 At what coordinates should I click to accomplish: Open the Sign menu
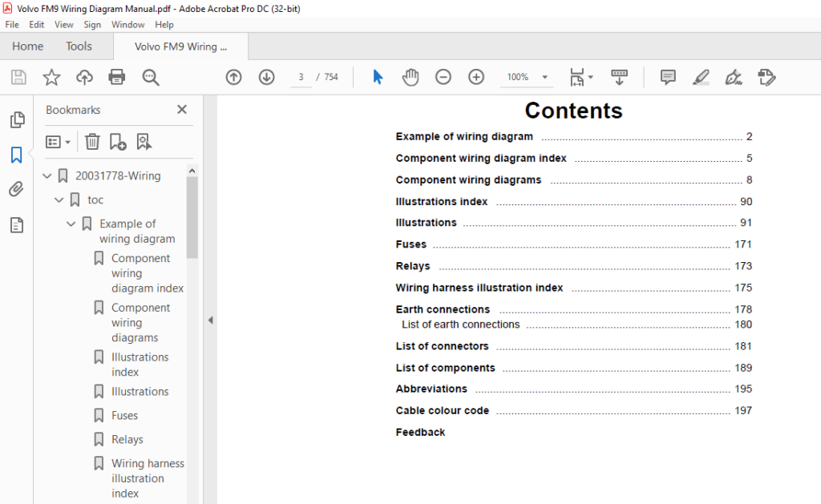pos(92,25)
